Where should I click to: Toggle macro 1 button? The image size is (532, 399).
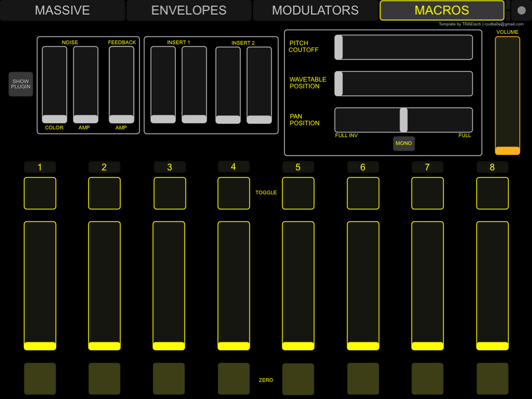click(40, 193)
